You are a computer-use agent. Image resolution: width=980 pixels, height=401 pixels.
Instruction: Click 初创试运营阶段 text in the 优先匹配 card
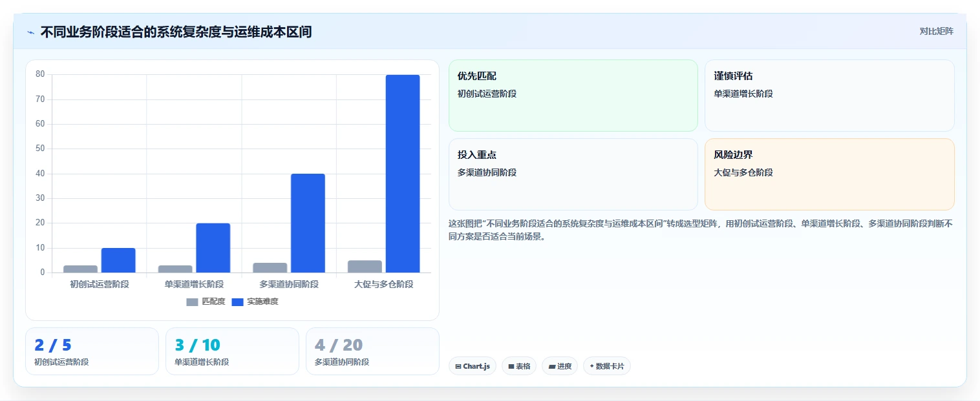point(487,94)
